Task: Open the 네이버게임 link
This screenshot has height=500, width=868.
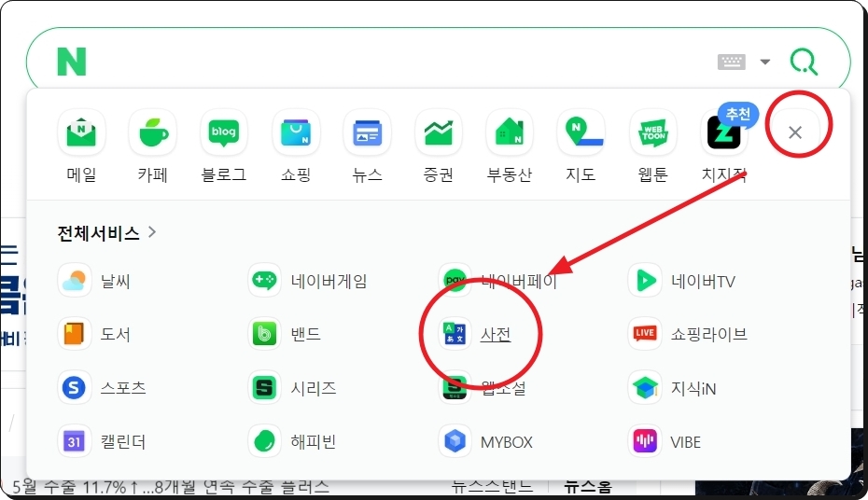Action: pyautogui.click(x=329, y=282)
